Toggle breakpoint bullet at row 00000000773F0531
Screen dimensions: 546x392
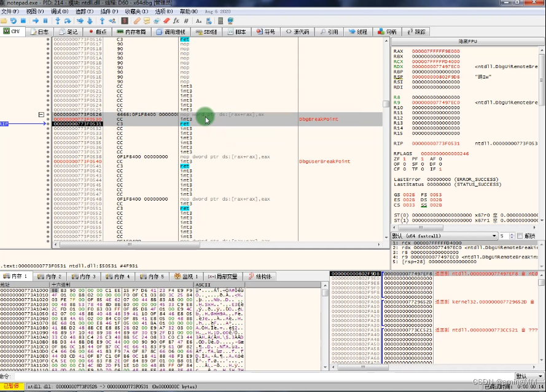48,124
